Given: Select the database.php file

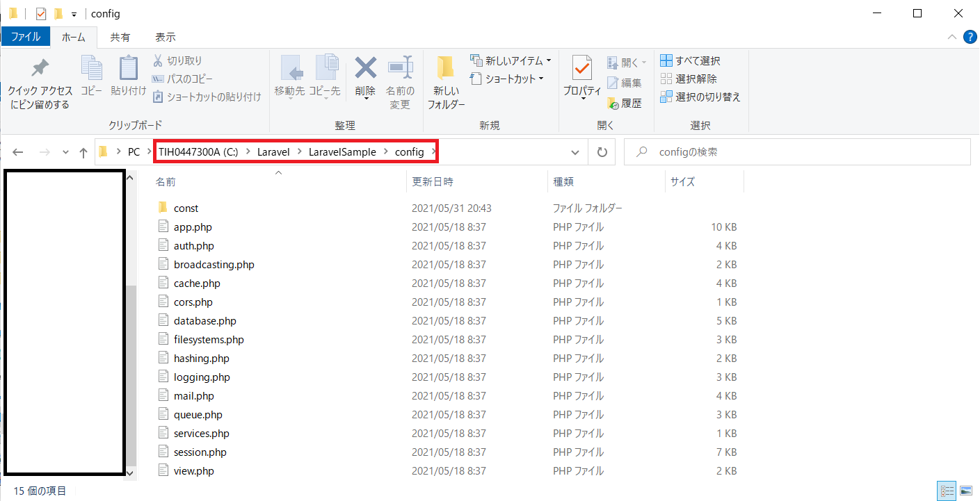Looking at the screenshot, I should (205, 321).
